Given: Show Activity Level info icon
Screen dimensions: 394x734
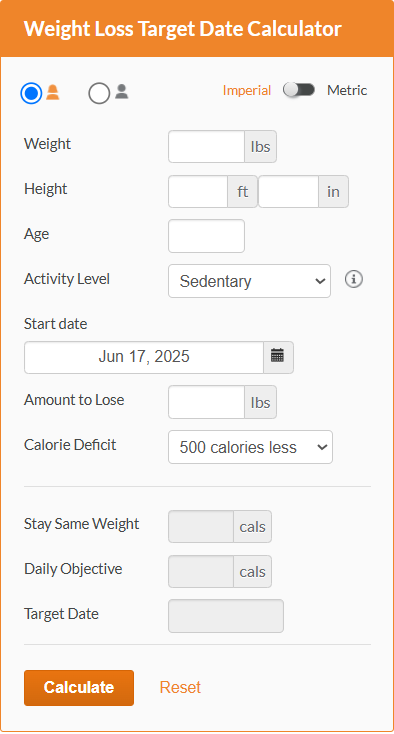Looking at the screenshot, I should (354, 279).
